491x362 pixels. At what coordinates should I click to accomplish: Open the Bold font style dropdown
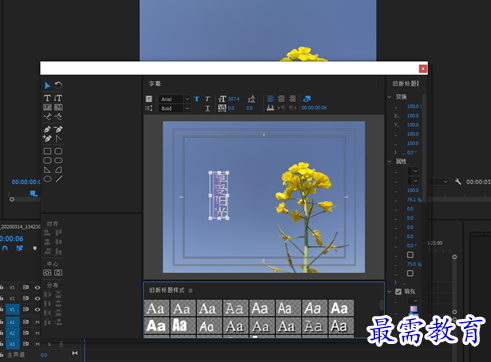click(174, 108)
